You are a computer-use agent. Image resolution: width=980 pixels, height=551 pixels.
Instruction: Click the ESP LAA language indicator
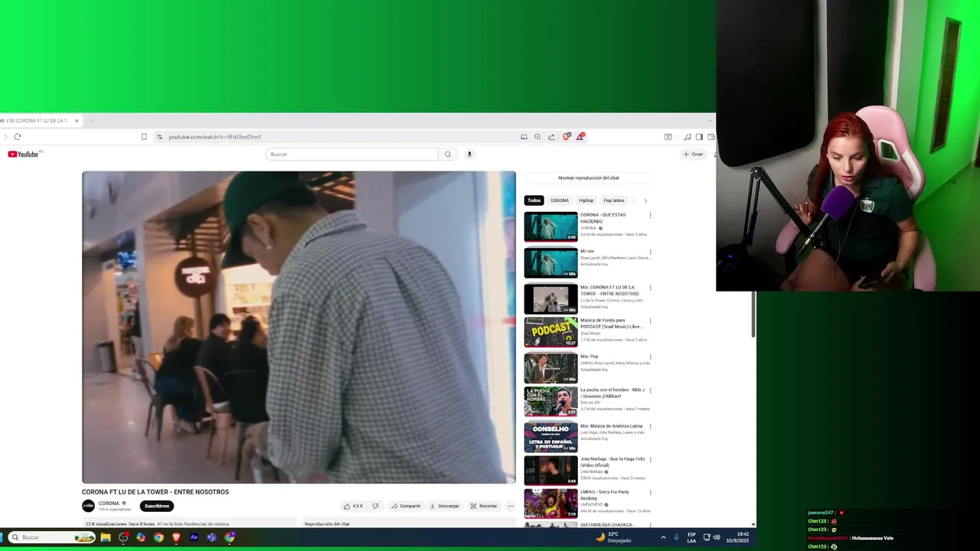coord(691,537)
